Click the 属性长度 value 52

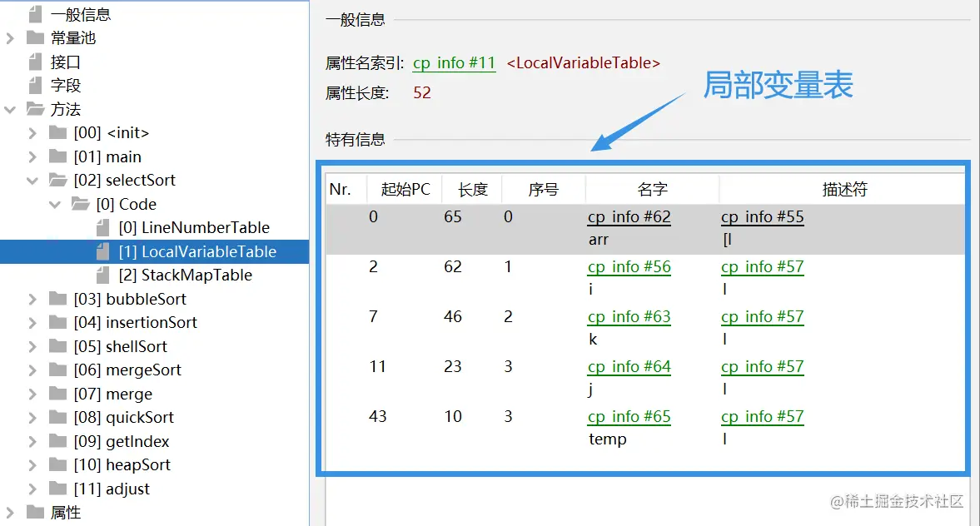pyautogui.click(x=422, y=93)
